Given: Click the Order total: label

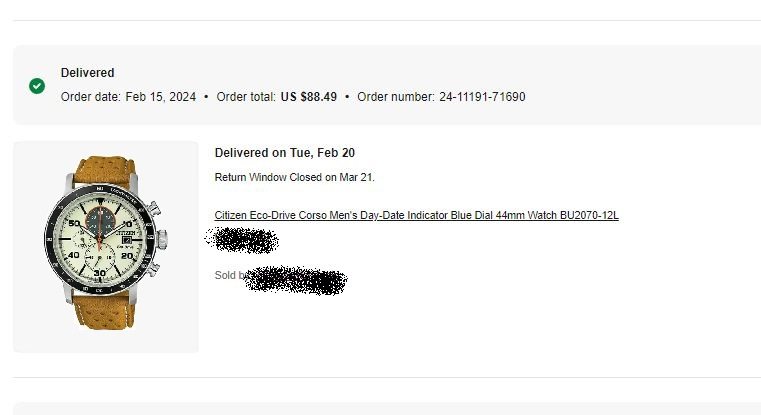Looking at the screenshot, I should [246, 97].
